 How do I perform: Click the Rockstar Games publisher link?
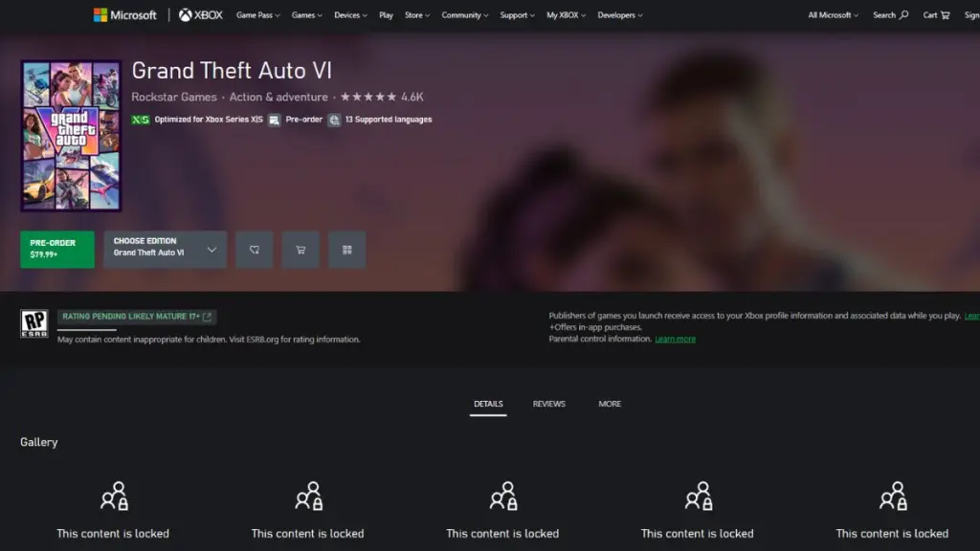click(174, 97)
